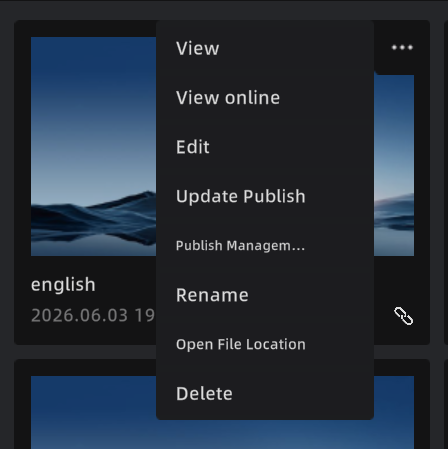Select View online menu entry
Viewport: 448px width, 449px height.
[265, 98]
